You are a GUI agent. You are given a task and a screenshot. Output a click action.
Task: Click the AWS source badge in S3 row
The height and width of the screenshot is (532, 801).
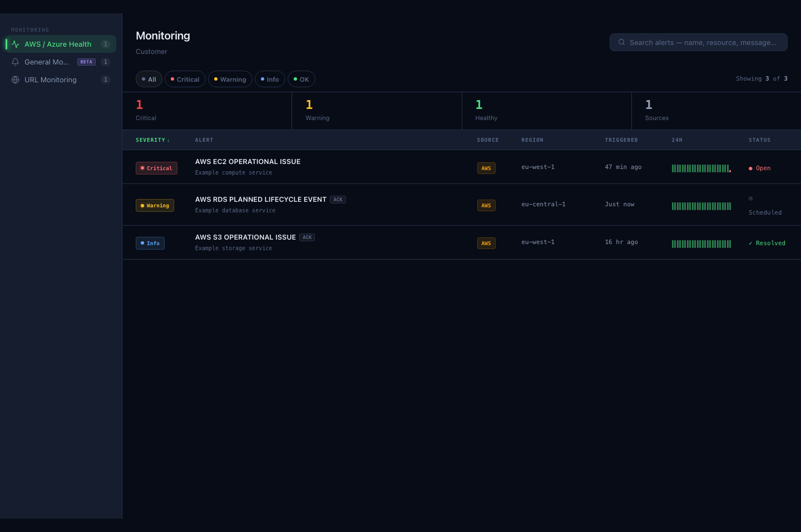click(486, 243)
